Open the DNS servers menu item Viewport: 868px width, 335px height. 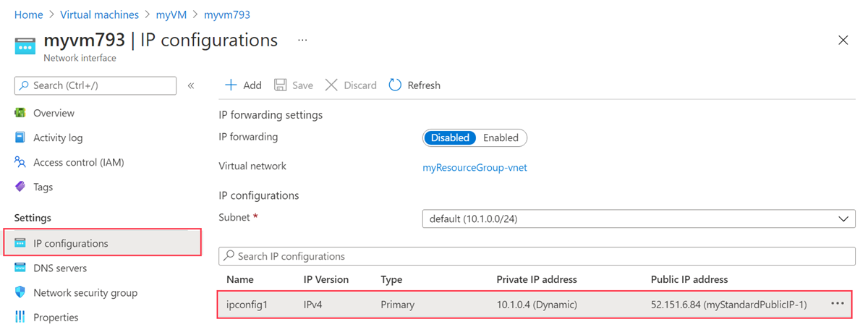coord(60,268)
